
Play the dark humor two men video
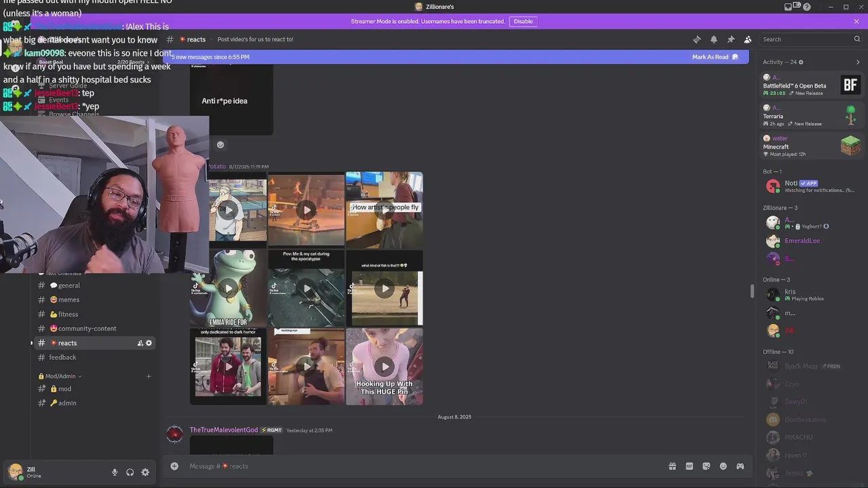pos(229,367)
